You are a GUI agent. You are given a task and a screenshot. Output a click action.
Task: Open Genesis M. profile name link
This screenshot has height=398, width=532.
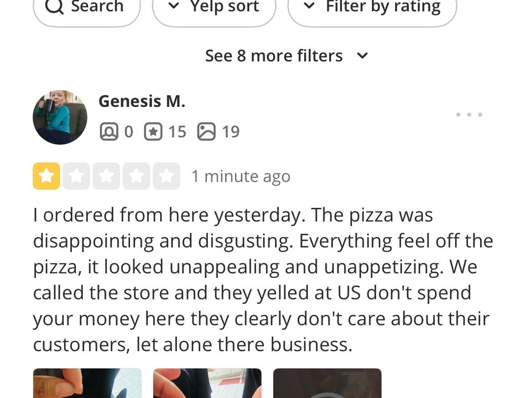pos(142,101)
